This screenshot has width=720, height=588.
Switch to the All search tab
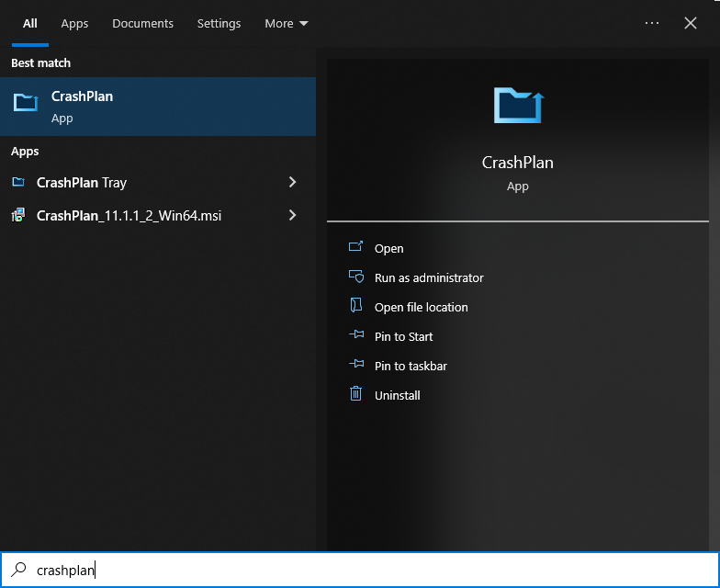pyautogui.click(x=29, y=24)
